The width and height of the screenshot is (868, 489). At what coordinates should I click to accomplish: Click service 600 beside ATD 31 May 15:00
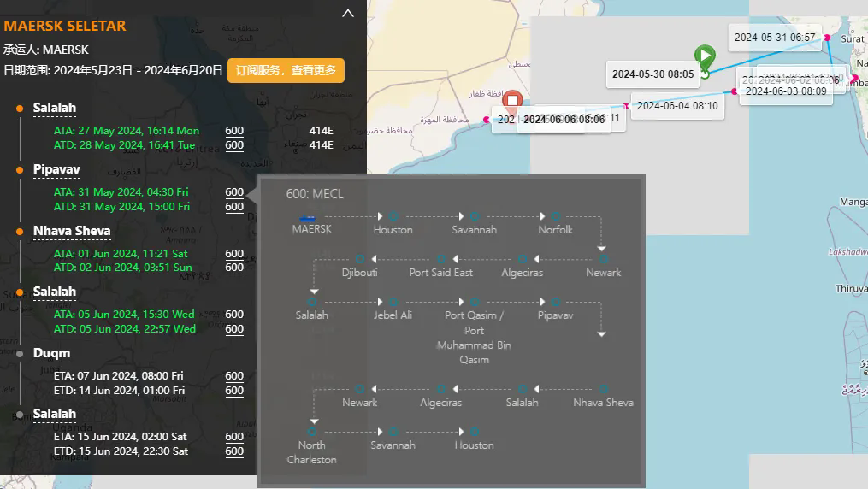tap(234, 206)
